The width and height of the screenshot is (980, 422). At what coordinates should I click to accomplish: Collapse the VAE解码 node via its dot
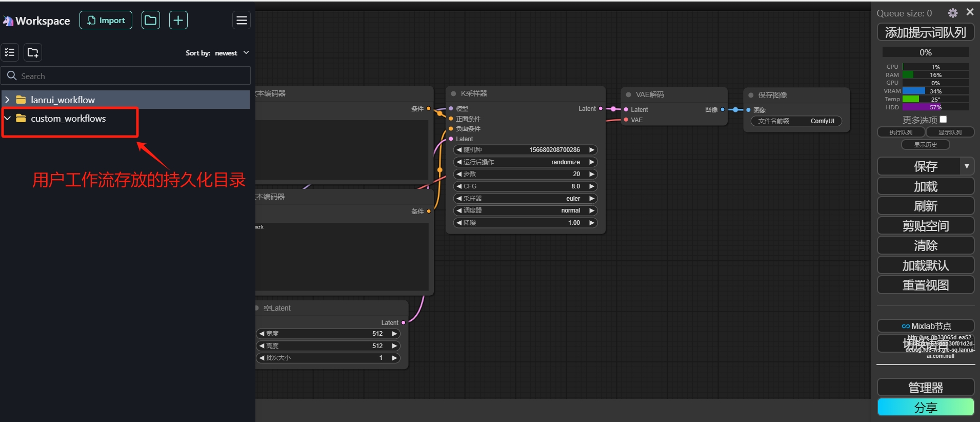coord(628,94)
